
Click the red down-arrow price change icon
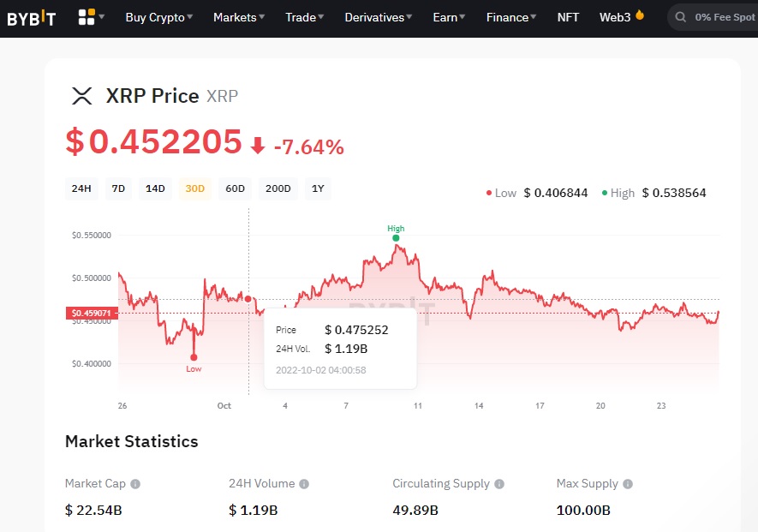[258, 145]
